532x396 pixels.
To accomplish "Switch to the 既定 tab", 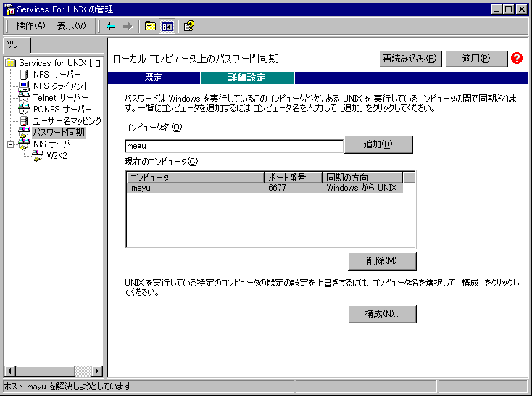I will [x=154, y=78].
